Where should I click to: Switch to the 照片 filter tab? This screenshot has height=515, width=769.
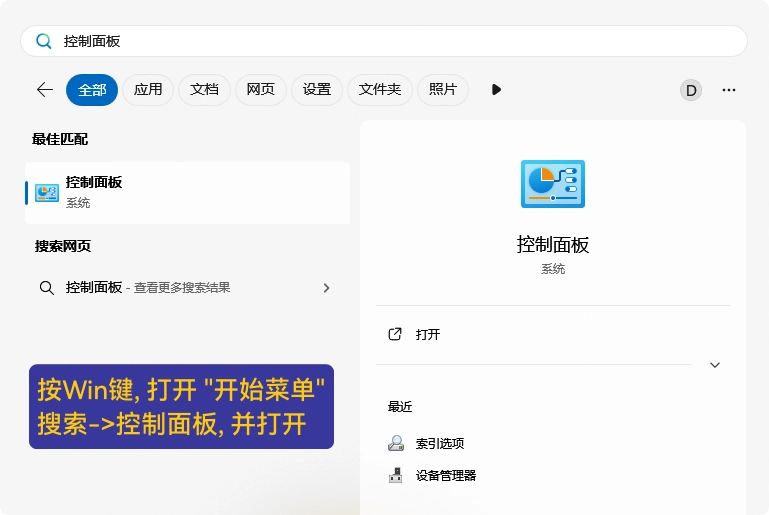pos(443,90)
